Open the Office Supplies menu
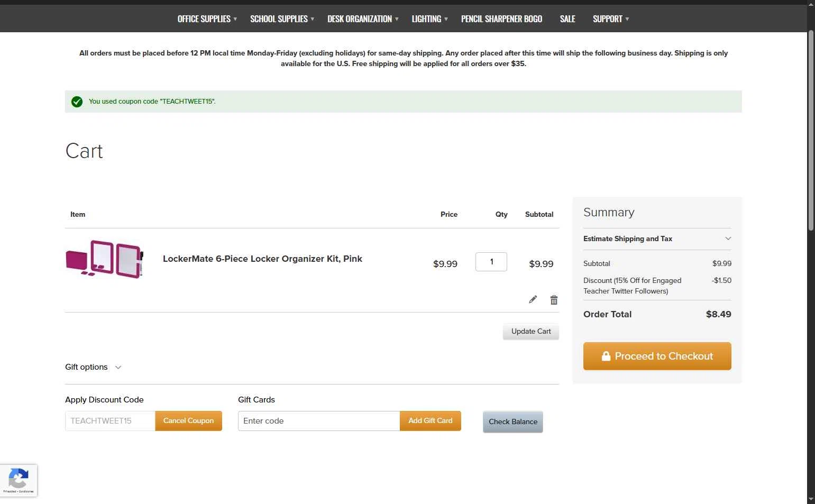Screen dimensions: 815x504 tap(207, 19)
